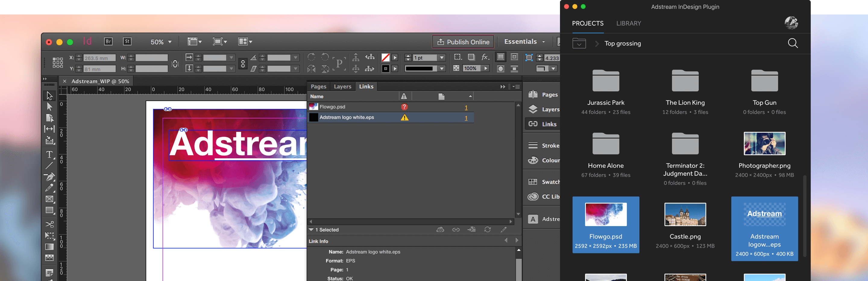Open Adobe Stock via St icon
Viewport: 868px width, 281px height.
pyautogui.click(x=127, y=41)
